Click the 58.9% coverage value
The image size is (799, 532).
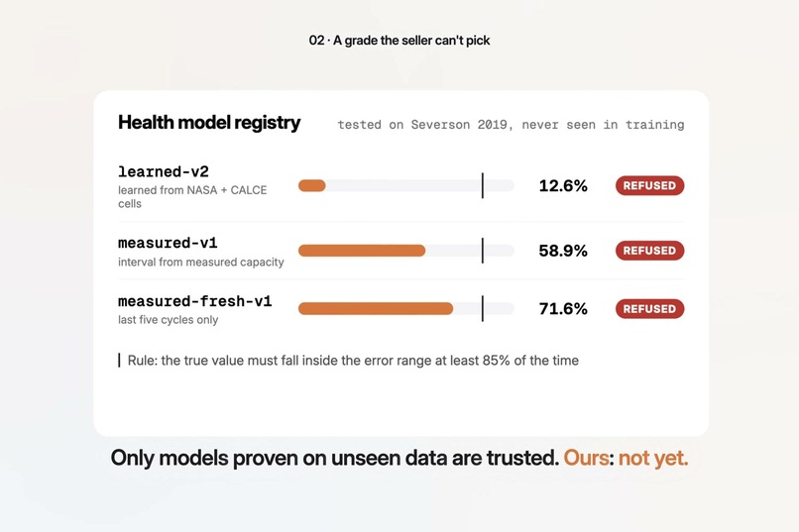563,251
